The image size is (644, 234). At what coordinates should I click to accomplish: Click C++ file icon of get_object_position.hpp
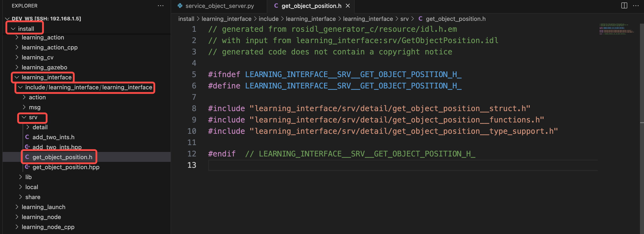27,167
